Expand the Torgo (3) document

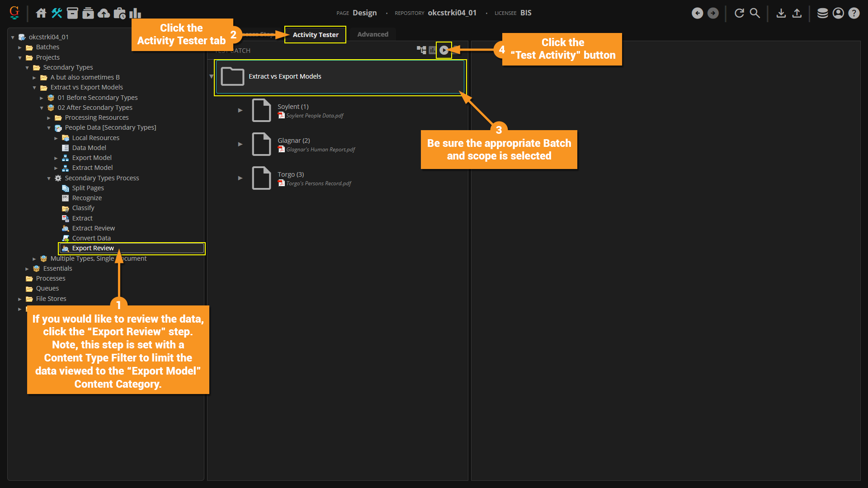pyautogui.click(x=240, y=178)
